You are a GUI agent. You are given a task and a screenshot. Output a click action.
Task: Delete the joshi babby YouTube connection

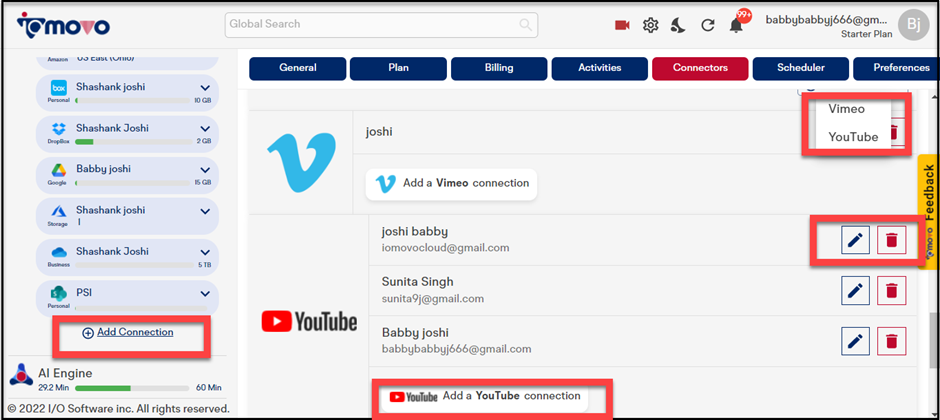pyautogui.click(x=892, y=240)
